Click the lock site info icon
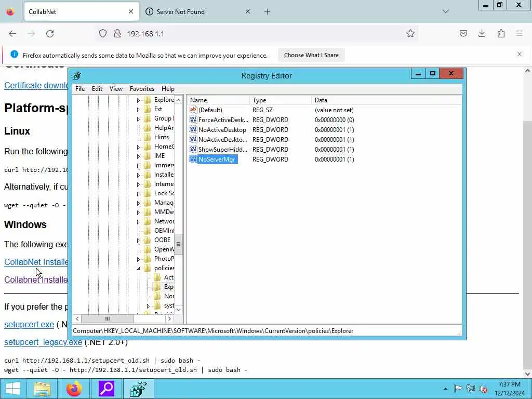This screenshot has width=532, height=399. click(x=117, y=34)
